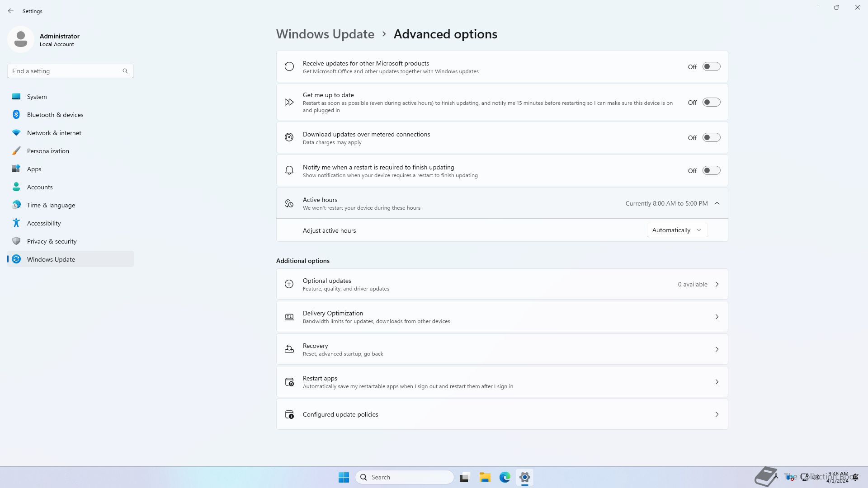Collapse the Active hours section
Image resolution: width=868 pixels, height=488 pixels.
click(717, 204)
